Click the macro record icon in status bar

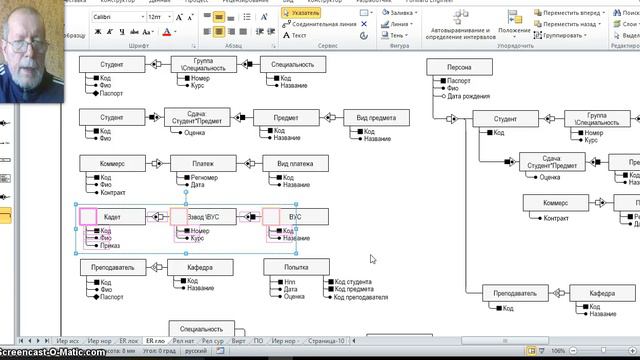pos(220,351)
